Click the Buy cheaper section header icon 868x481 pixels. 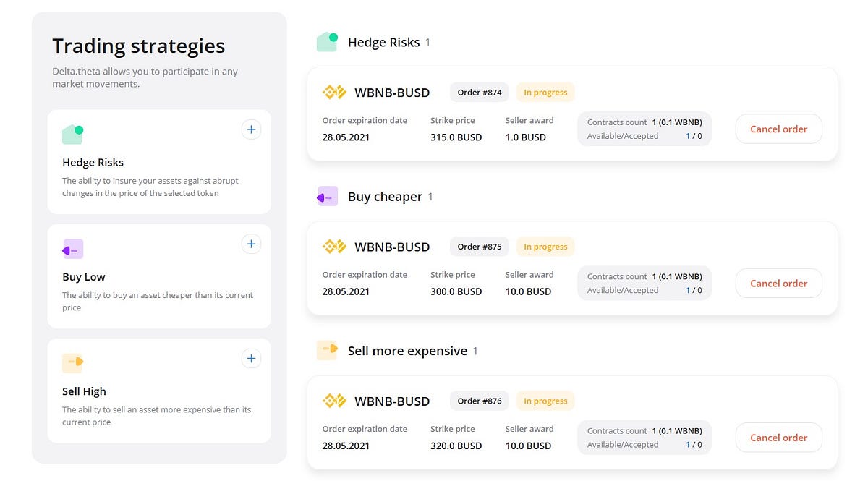(328, 196)
